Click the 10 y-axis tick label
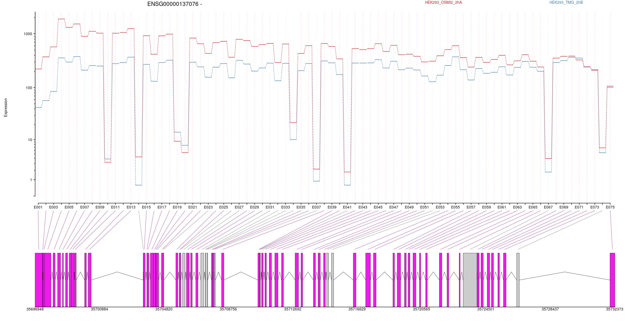644x322 pixels. (30, 140)
